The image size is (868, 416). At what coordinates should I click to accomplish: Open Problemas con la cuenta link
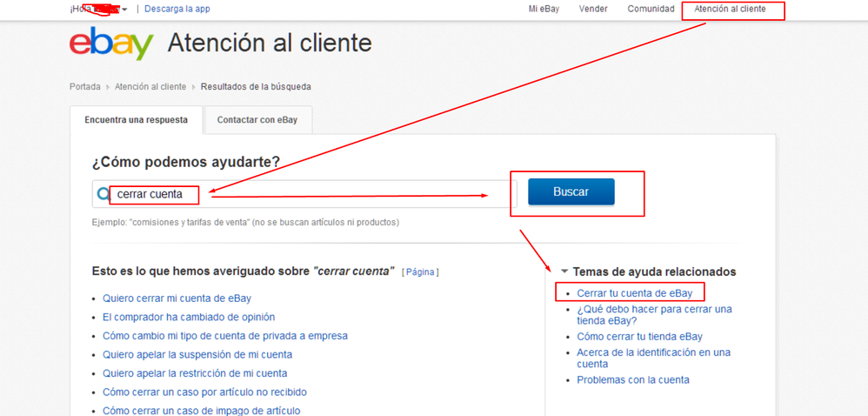(632, 379)
